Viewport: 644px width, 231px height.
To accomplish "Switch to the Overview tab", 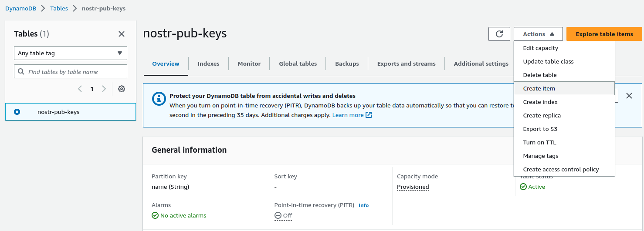I will [x=166, y=64].
